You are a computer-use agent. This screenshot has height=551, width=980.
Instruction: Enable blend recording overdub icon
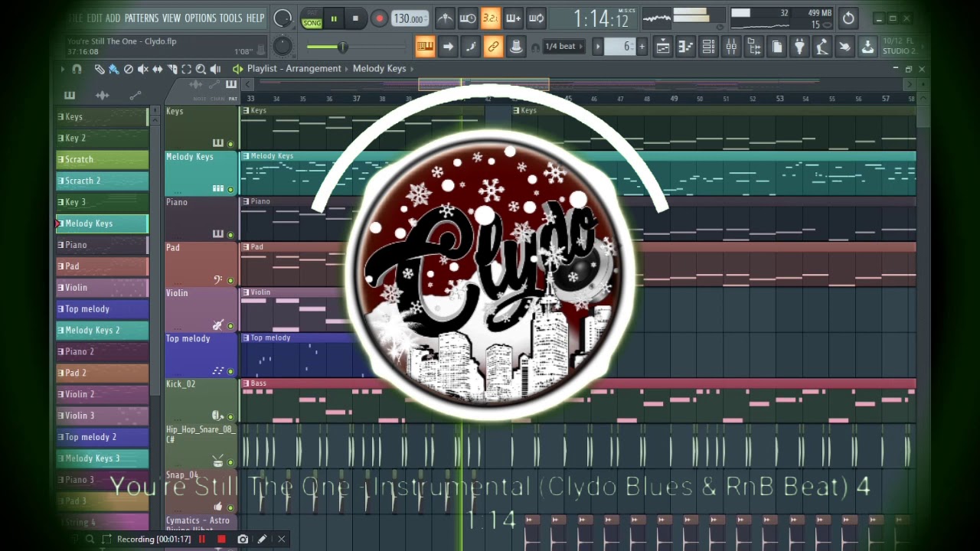coord(514,18)
